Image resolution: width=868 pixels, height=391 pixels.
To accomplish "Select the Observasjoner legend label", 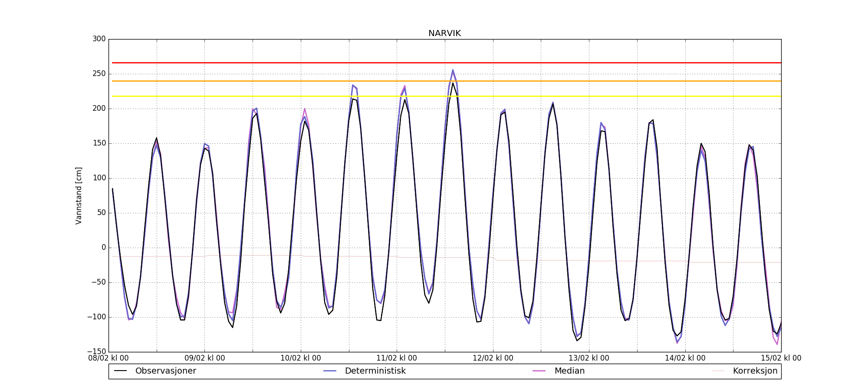I will pyautogui.click(x=166, y=371).
